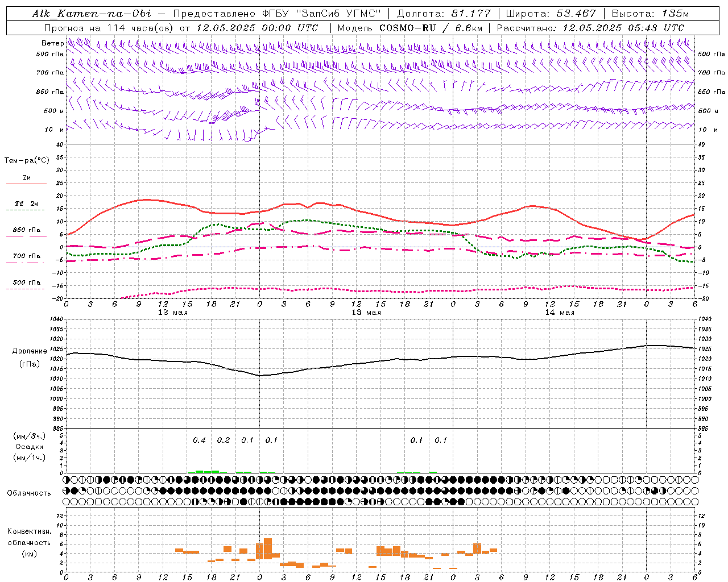
Task: Click the (мм/1ч.) precipitation unit label
Action: point(29,458)
